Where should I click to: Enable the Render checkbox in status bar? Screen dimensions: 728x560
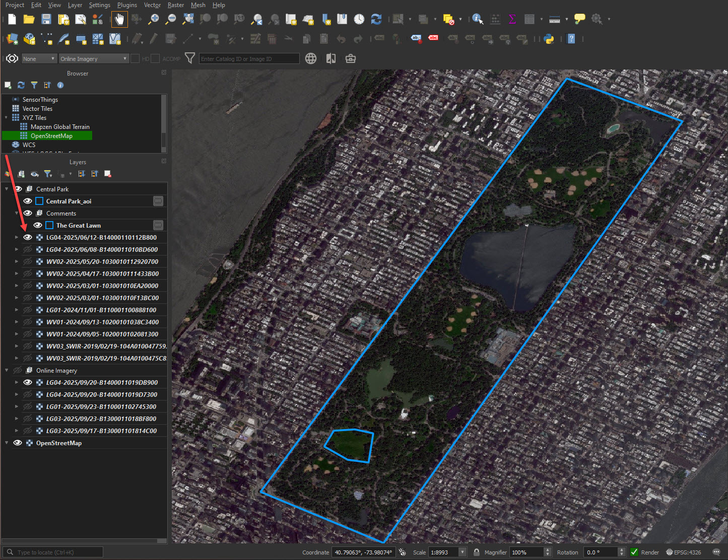pos(634,552)
